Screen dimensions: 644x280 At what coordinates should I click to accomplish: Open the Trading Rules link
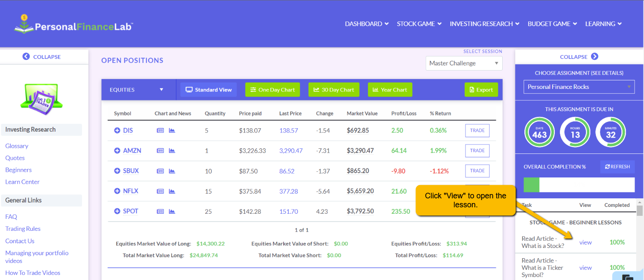[23, 229]
